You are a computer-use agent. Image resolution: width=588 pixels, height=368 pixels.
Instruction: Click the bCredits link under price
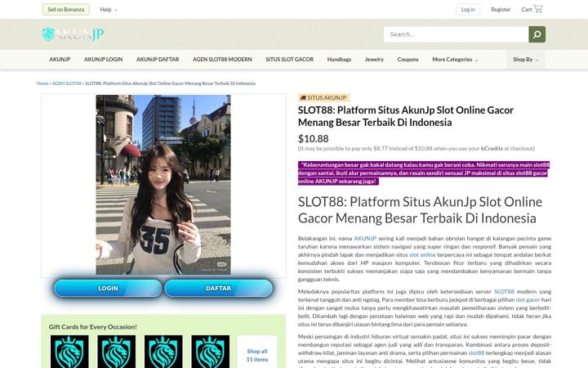tap(492, 148)
